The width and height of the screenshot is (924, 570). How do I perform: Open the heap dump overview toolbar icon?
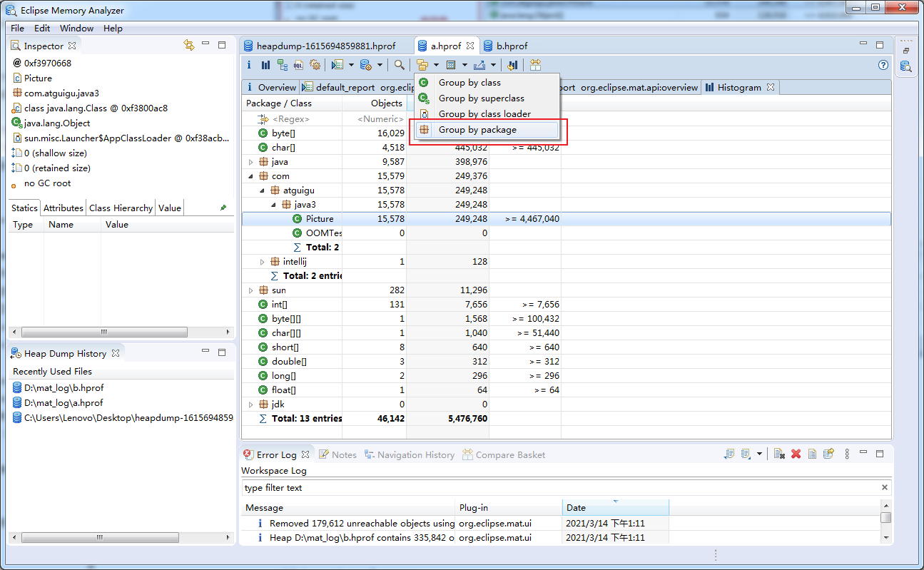click(248, 65)
